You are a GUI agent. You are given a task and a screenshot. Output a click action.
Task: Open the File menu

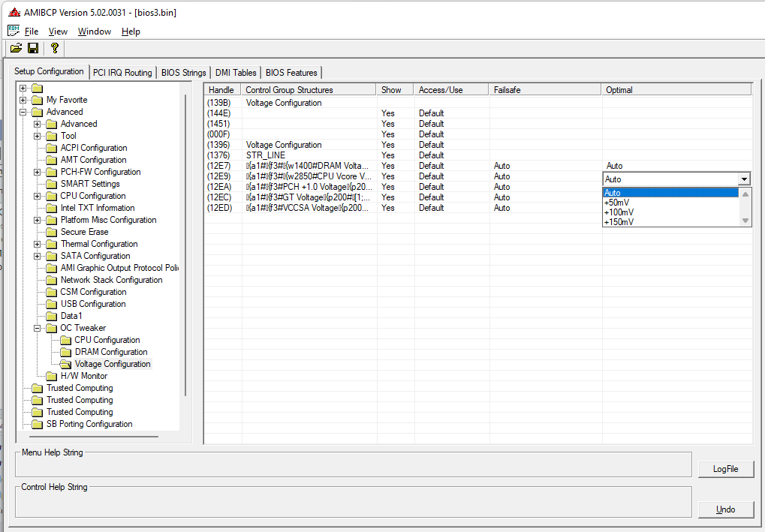tap(32, 32)
